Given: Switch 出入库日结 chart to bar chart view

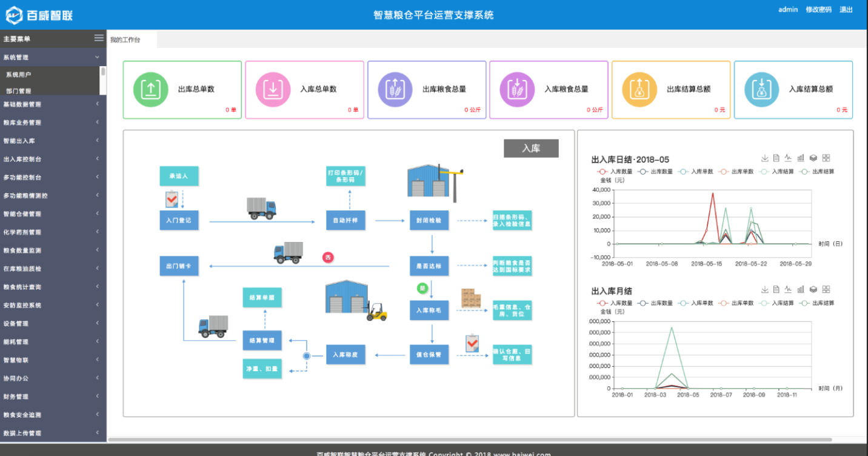Looking at the screenshot, I should click(801, 158).
